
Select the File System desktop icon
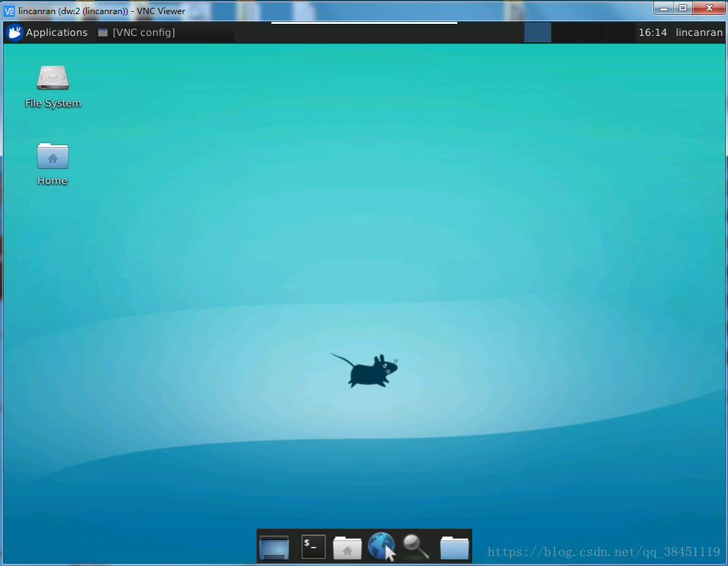point(53,87)
